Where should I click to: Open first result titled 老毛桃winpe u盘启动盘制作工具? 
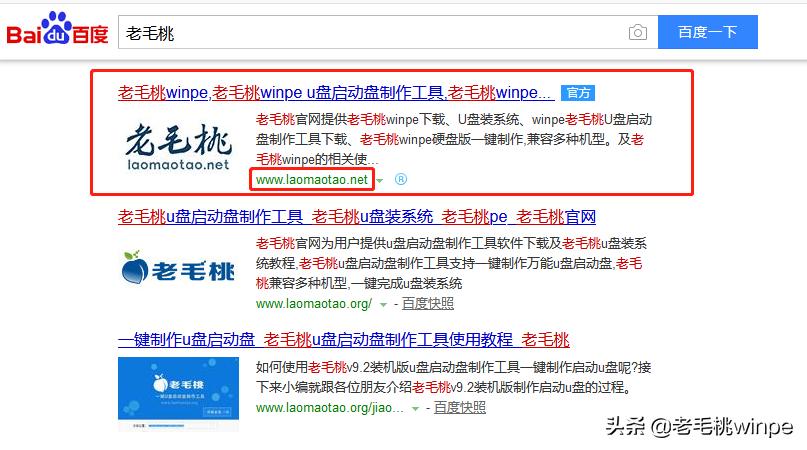coord(336,93)
